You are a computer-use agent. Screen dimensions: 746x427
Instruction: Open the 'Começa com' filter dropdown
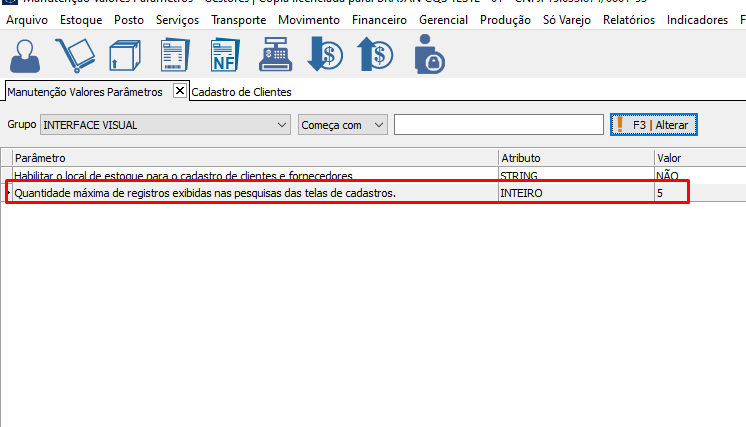(377, 125)
